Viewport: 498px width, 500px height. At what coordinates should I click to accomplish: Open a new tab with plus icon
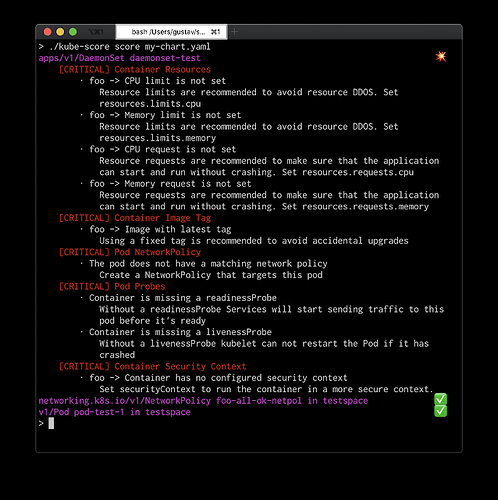point(234,32)
